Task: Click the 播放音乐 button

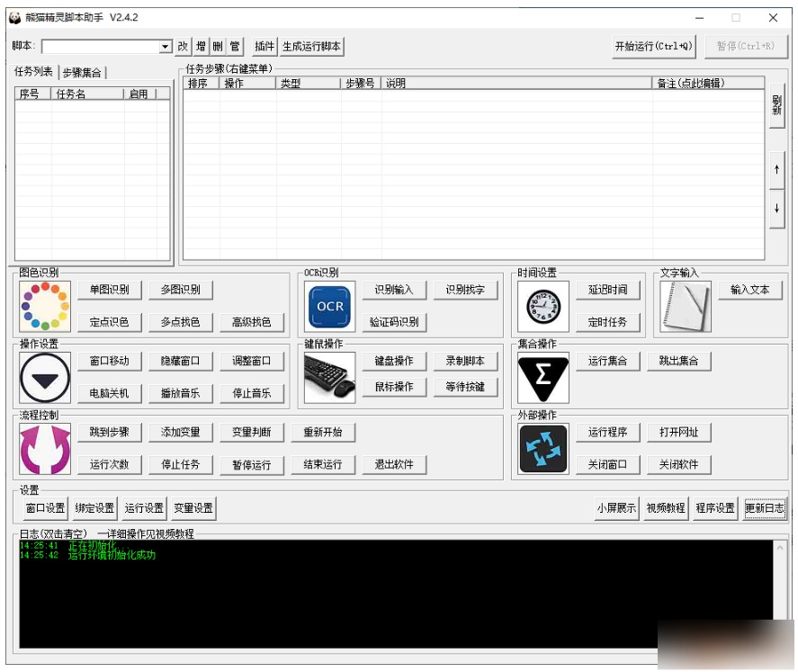Action: [181, 393]
